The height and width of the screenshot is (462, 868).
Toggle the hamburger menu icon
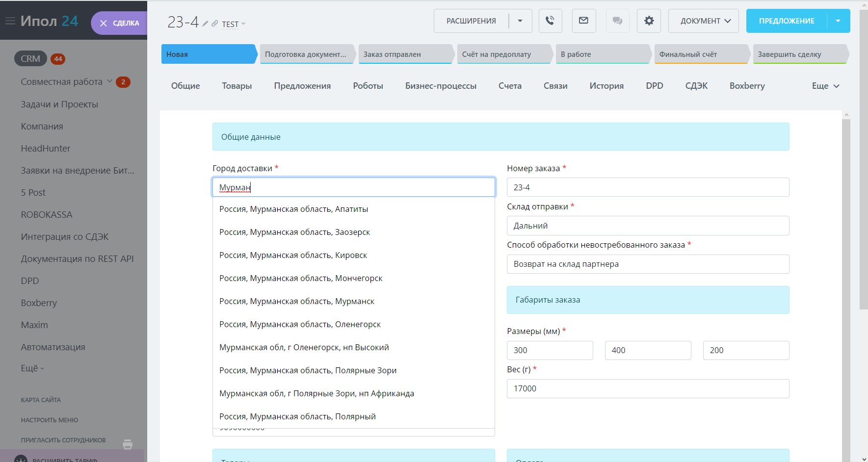pos(10,21)
